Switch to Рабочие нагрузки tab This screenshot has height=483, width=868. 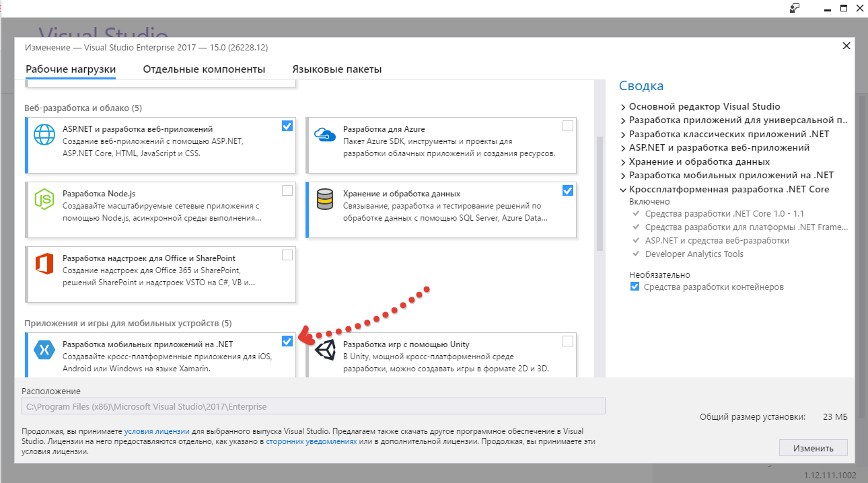71,69
